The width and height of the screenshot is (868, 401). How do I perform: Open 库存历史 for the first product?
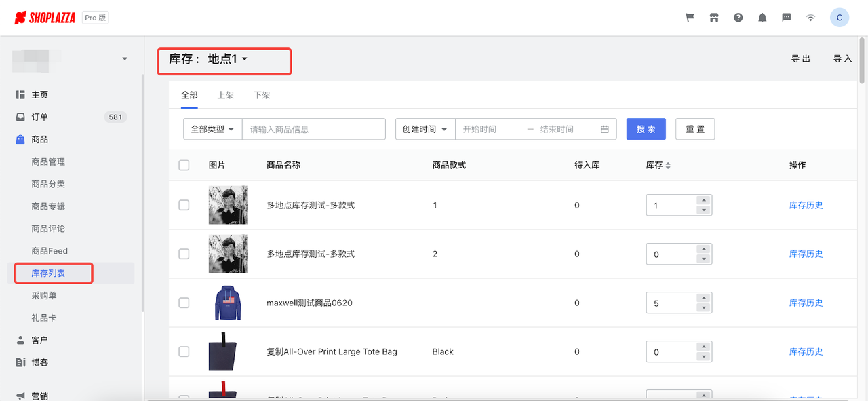806,204
